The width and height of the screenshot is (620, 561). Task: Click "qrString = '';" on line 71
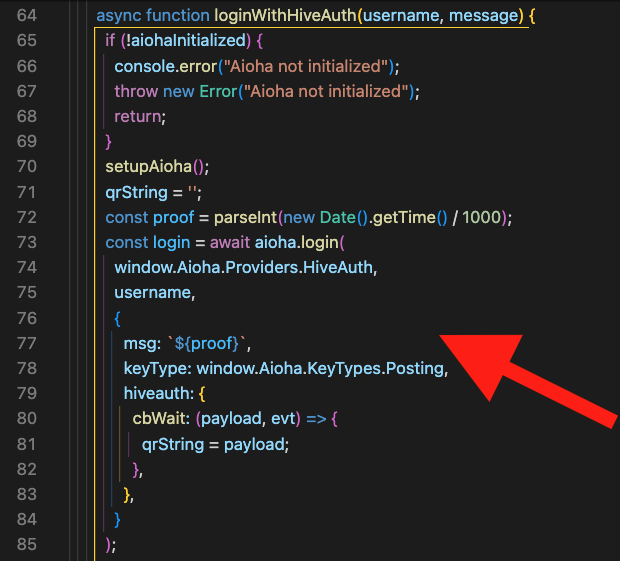click(x=153, y=193)
